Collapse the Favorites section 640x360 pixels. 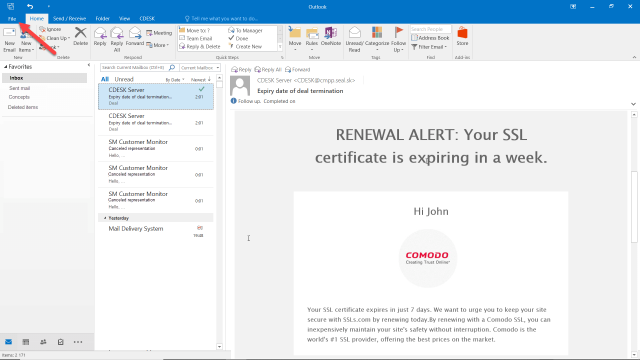[x=6, y=67]
